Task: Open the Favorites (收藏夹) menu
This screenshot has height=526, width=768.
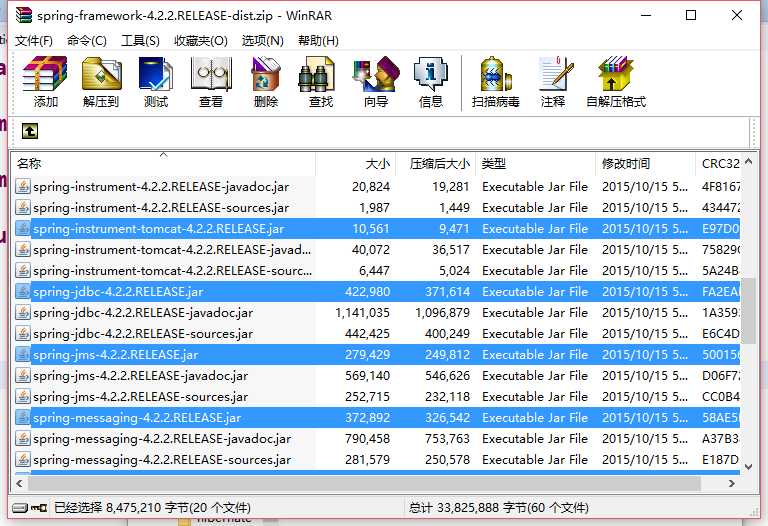Action: click(x=201, y=41)
